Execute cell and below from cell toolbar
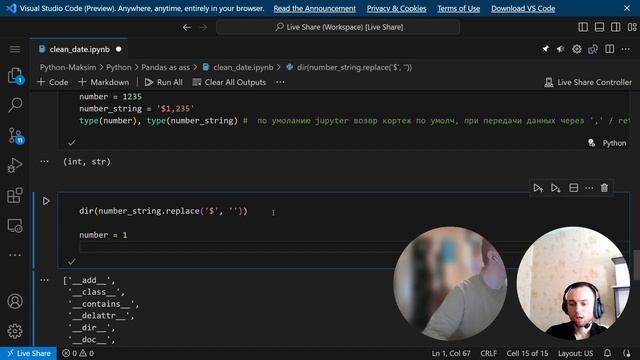The image size is (640, 360). click(x=556, y=188)
